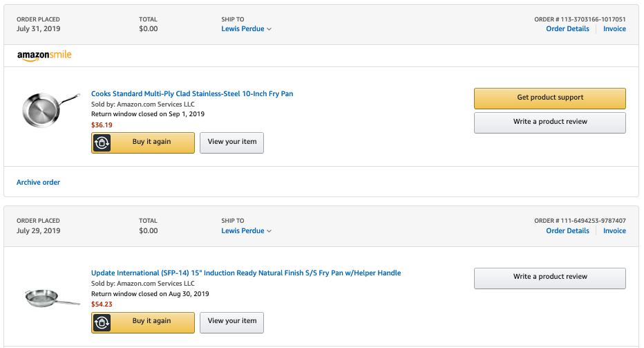Image resolution: width=644 pixels, height=348 pixels.
Task: Expand Lewis Perdue address for July 31 order
Action: 247,29
